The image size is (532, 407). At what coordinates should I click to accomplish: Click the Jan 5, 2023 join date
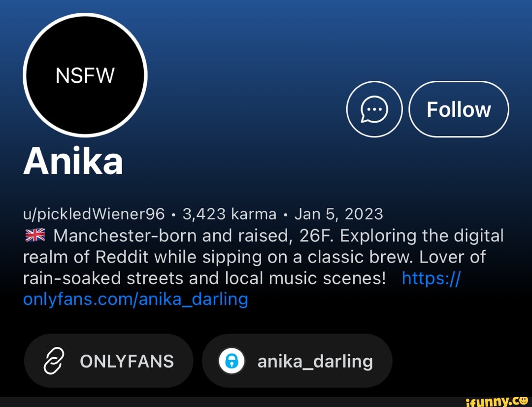click(338, 214)
